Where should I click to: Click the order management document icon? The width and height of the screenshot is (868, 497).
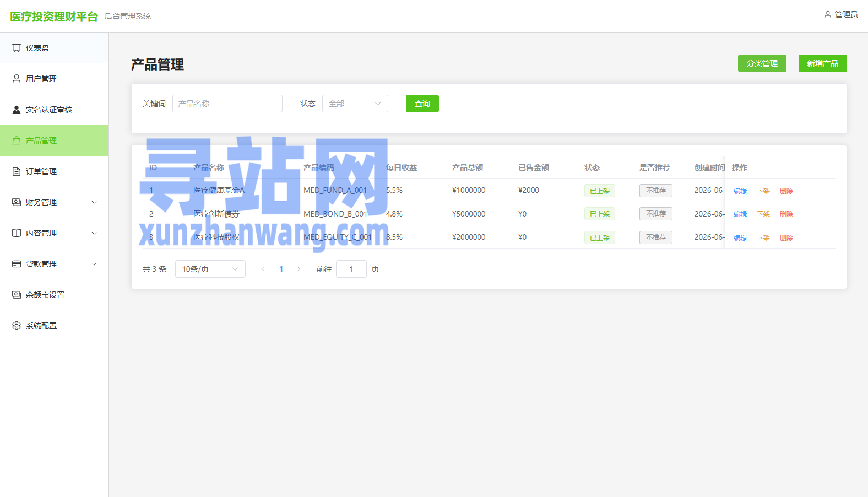(x=17, y=171)
